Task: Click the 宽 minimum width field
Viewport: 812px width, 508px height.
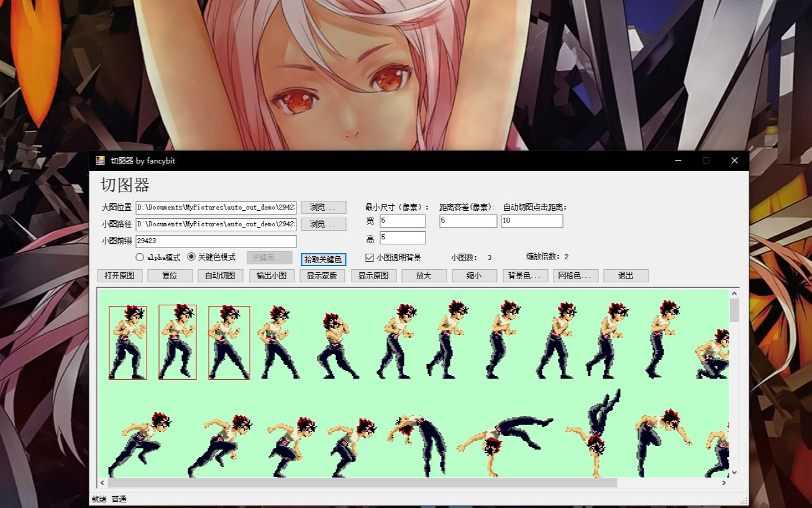Action: click(403, 221)
